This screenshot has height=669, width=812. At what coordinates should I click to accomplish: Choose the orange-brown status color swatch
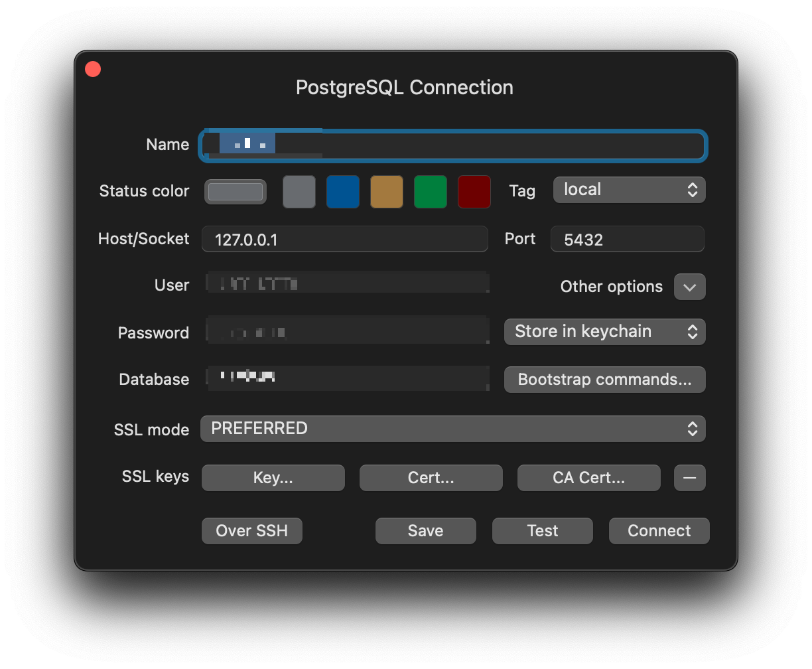[x=387, y=192]
